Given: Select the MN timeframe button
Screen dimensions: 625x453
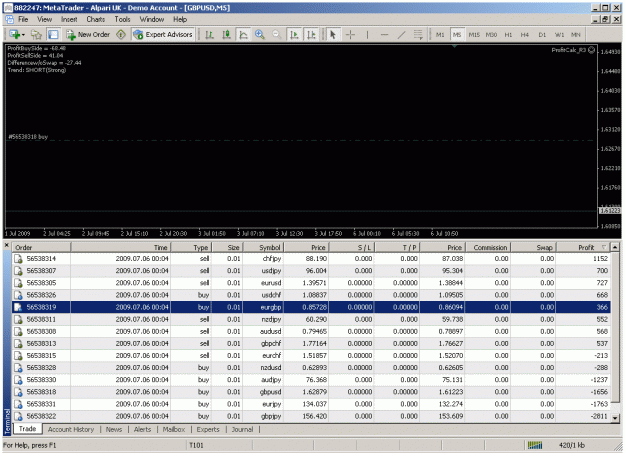Looking at the screenshot, I should coord(576,35).
